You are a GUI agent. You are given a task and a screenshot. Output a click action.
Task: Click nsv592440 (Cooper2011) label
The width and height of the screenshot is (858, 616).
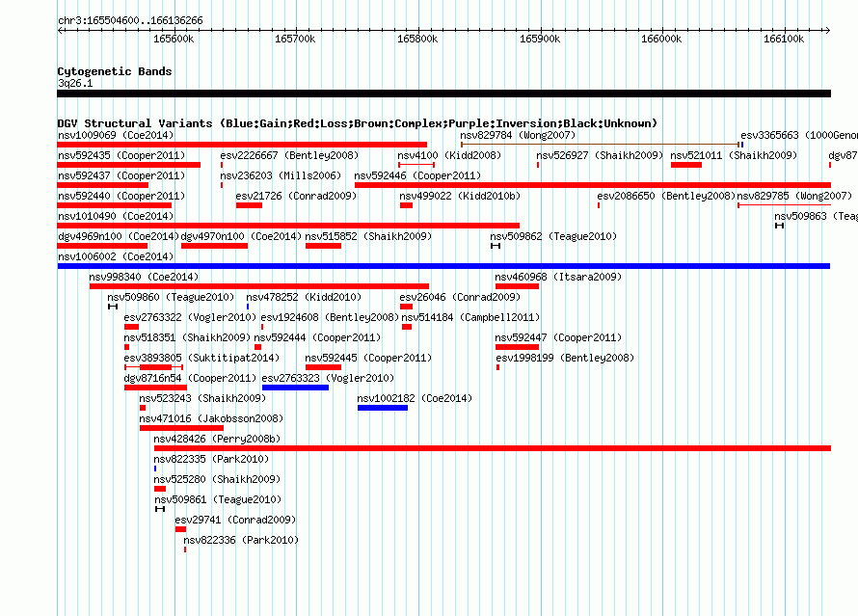point(121,196)
